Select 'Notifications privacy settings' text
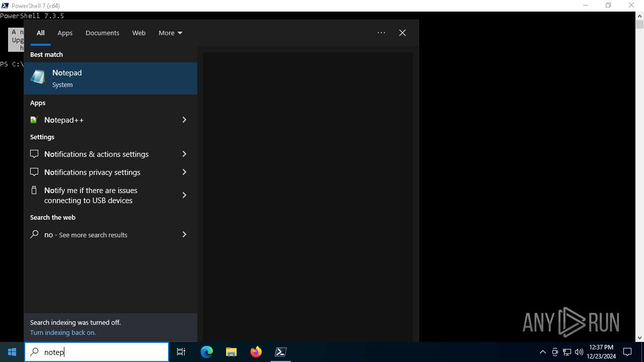The image size is (644, 362). (93, 172)
